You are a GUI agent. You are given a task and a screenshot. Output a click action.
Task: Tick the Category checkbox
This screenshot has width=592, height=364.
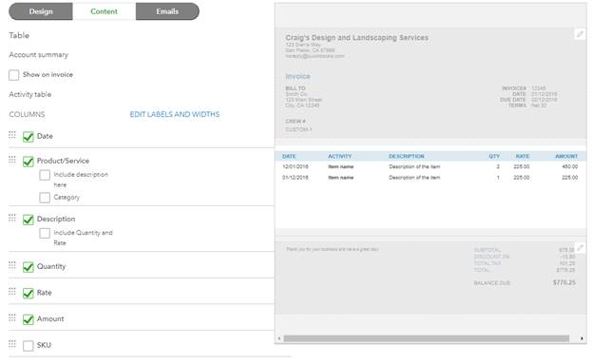click(45, 198)
